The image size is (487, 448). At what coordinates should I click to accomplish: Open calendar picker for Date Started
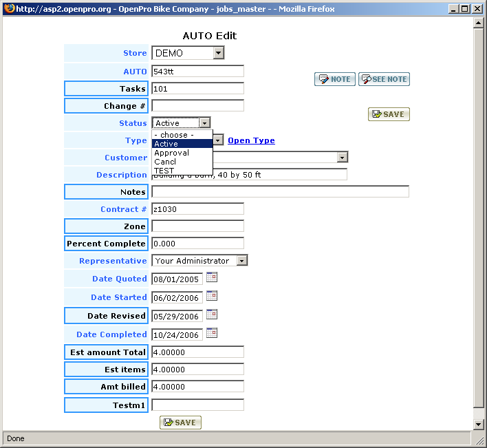[x=212, y=297]
